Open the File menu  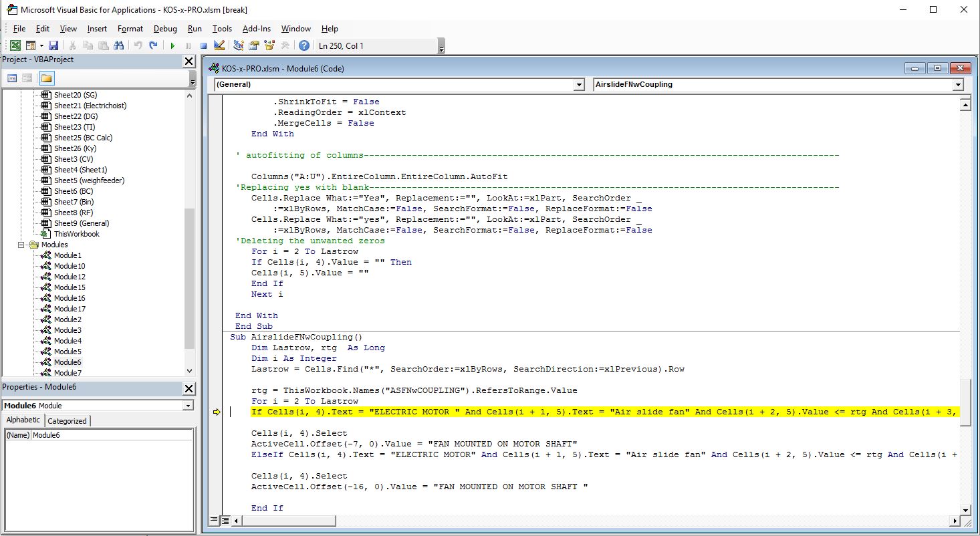pyautogui.click(x=19, y=29)
